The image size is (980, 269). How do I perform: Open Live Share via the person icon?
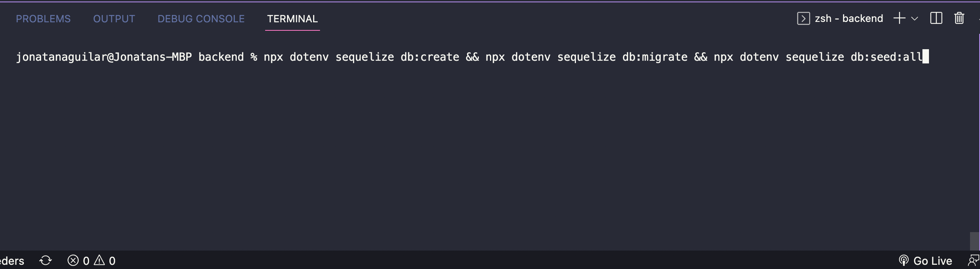(x=974, y=260)
